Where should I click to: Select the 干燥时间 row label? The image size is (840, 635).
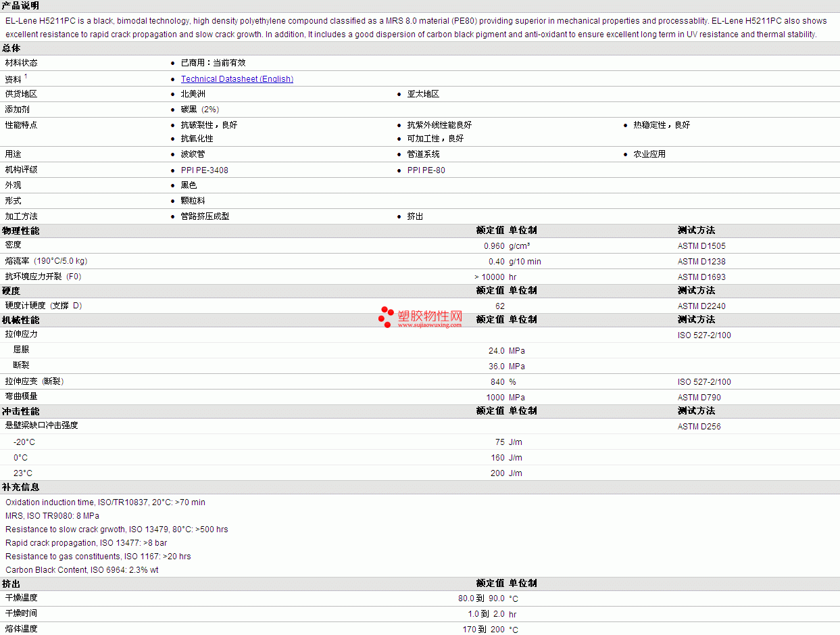(22, 613)
